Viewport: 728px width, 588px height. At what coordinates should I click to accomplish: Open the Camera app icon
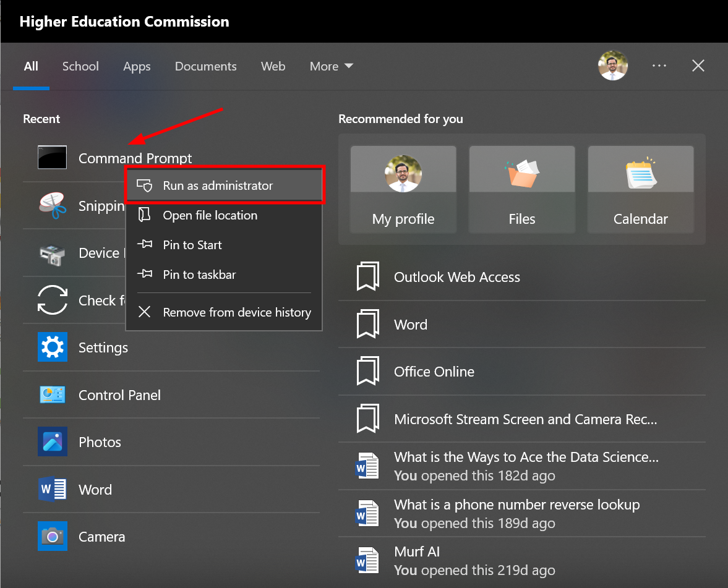[x=53, y=536]
